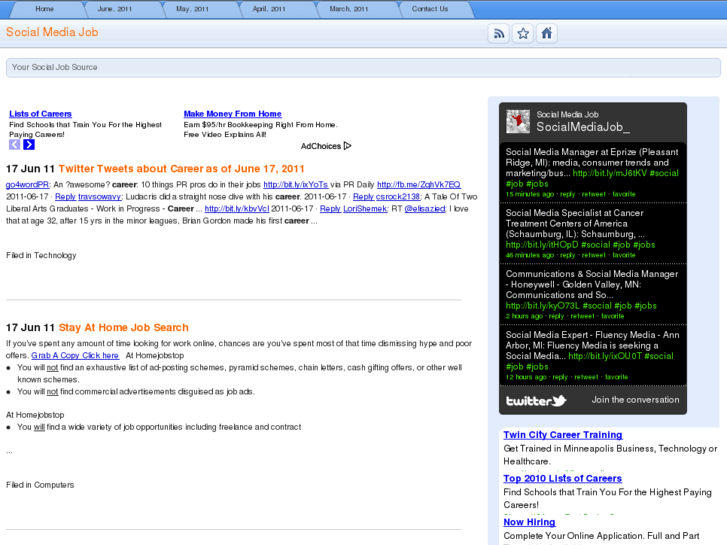Screen dimensions: 727x545
Task: Open the Contact Us tab
Action: point(430,9)
